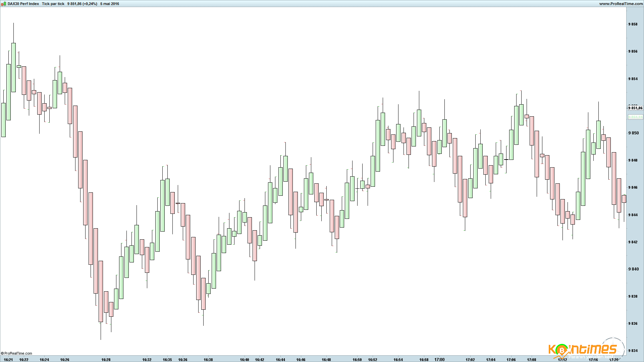The image size is (644, 362).
Task: Click the 16:52 marker on time axis
Action: pyautogui.click(x=373, y=360)
